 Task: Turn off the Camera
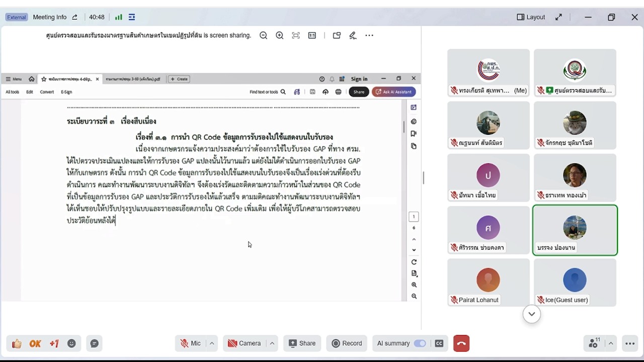(247, 343)
